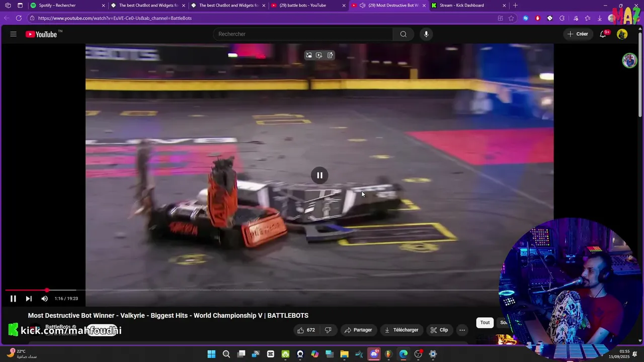Image resolution: width=644 pixels, height=362 pixels.
Task: Open Windows taskbar search
Action: point(226,354)
